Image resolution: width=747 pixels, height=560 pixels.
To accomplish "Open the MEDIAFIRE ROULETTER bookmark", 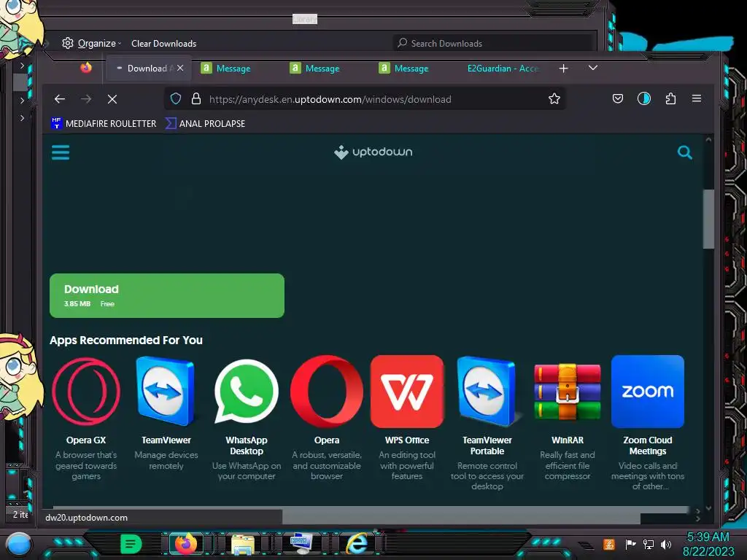I will coord(104,123).
